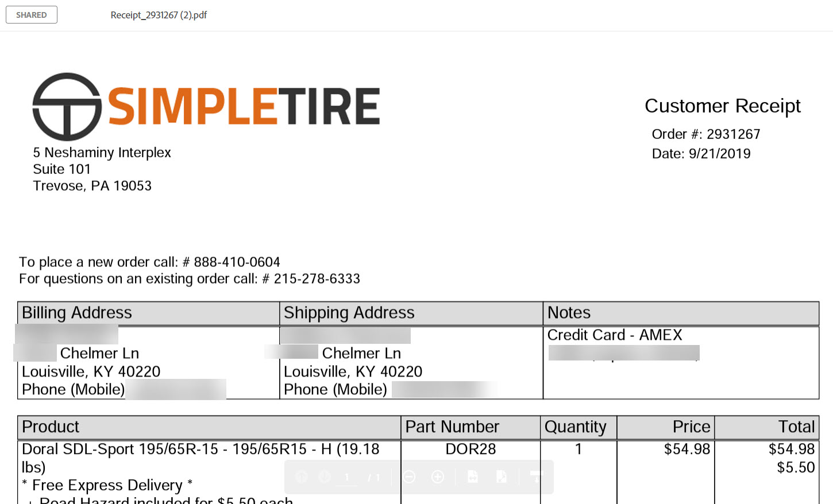Select the Credit Card - AMEX note
The width and height of the screenshot is (833, 504).
point(615,335)
